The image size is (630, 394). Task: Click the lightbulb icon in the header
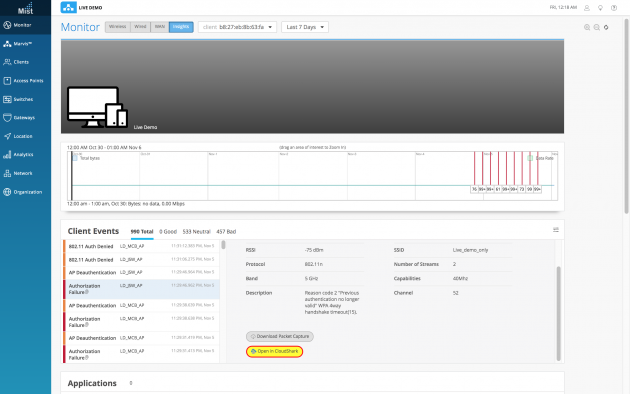click(x=600, y=8)
